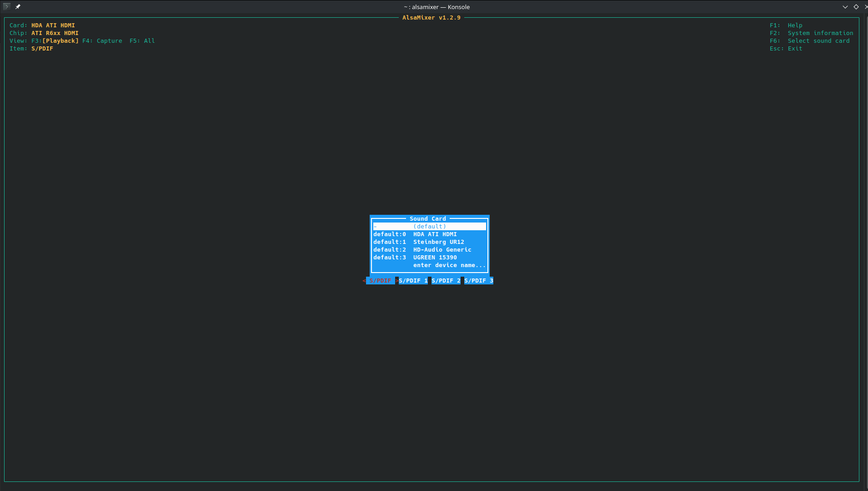Open System information via F2 label

[x=820, y=33]
